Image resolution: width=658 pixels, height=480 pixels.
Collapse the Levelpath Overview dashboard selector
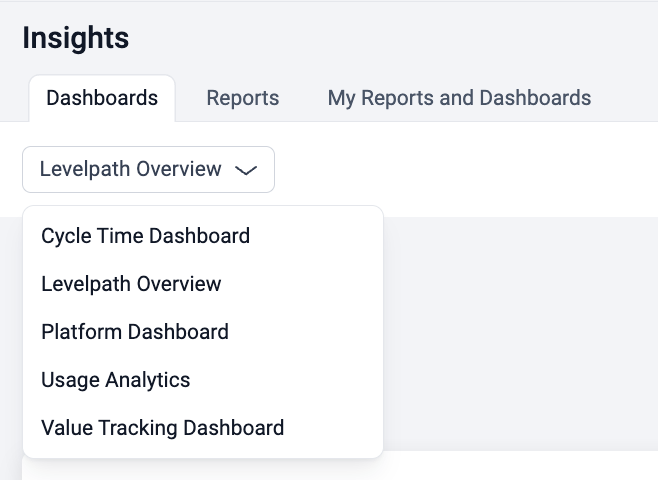point(148,170)
